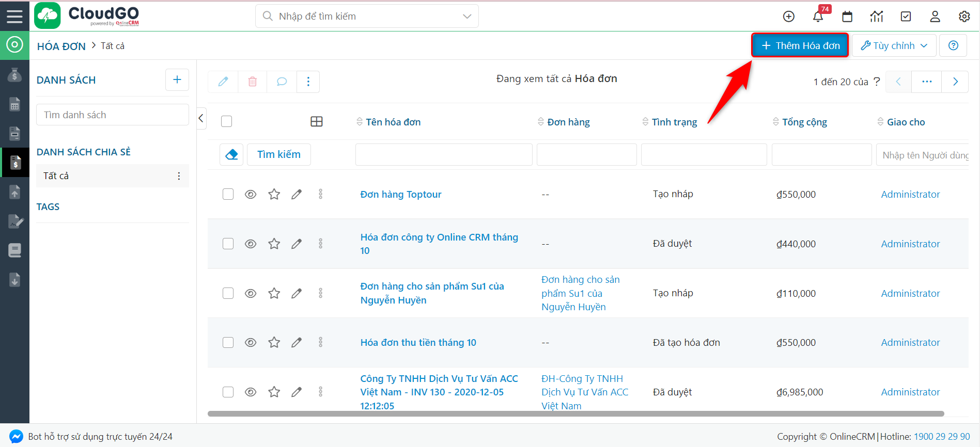Open the calendar icon in top bar
The width and height of the screenshot is (980, 447).
(847, 17)
